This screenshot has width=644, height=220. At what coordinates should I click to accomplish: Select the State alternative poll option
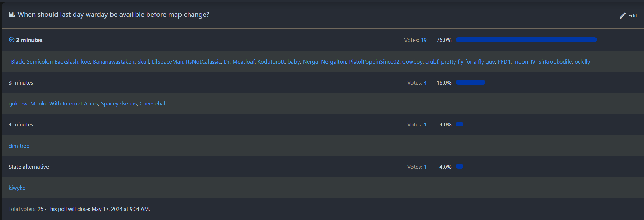point(29,167)
